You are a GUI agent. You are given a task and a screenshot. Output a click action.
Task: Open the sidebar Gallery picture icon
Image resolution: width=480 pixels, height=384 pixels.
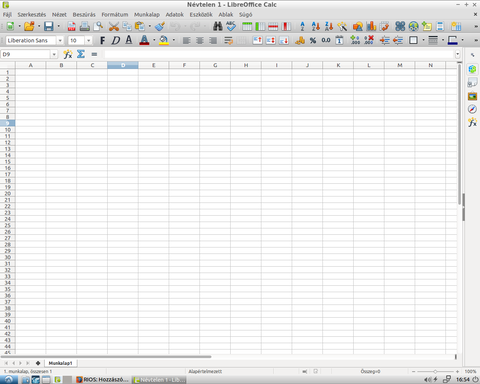pos(472,96)
